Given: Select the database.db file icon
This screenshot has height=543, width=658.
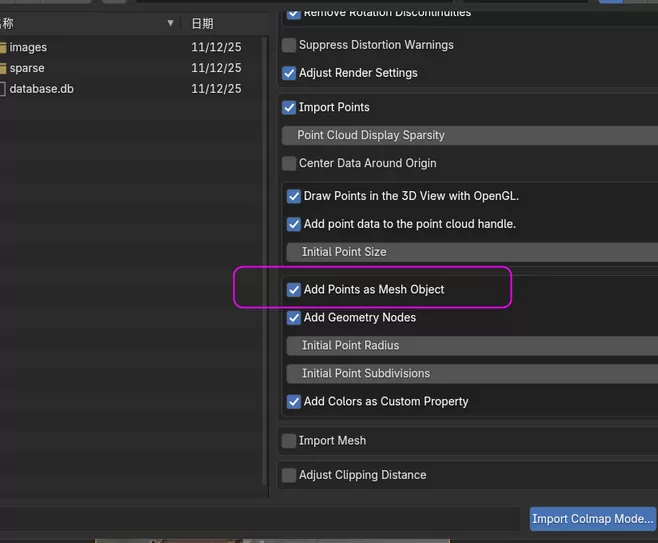Looking at the screenshot, I should (x=3, y=89).
